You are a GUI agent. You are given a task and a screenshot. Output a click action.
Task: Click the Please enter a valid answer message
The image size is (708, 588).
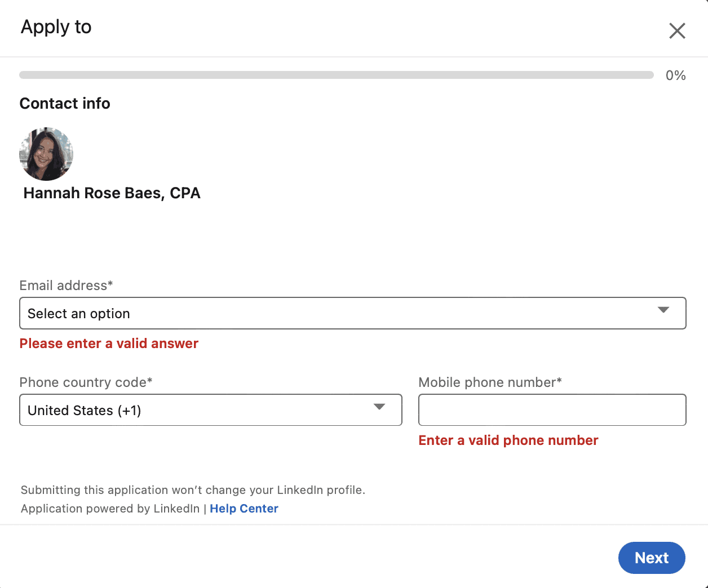(x=109, y=343)
